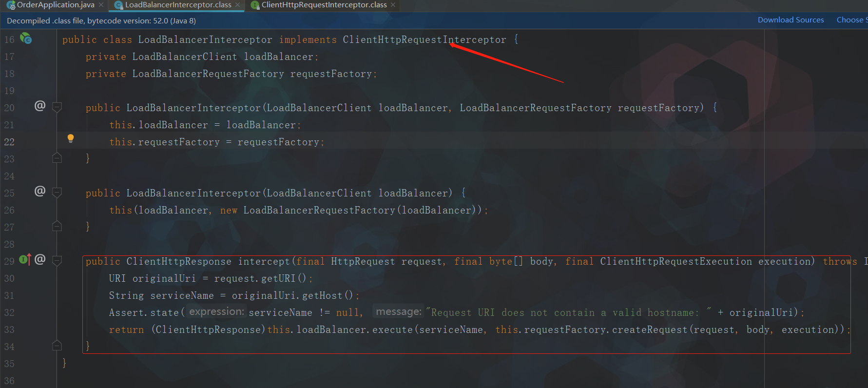Click the fold end marker on line 34
Image resolution: width=868 pixels, height=388 pixels.
(x=57, y=345)
